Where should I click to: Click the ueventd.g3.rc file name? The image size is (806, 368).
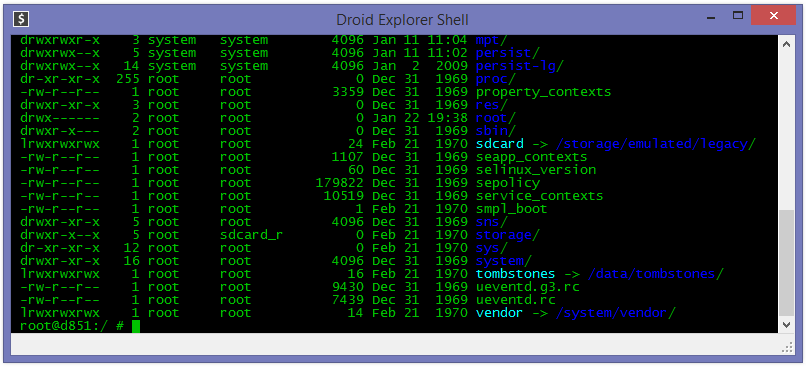(527, 287)
